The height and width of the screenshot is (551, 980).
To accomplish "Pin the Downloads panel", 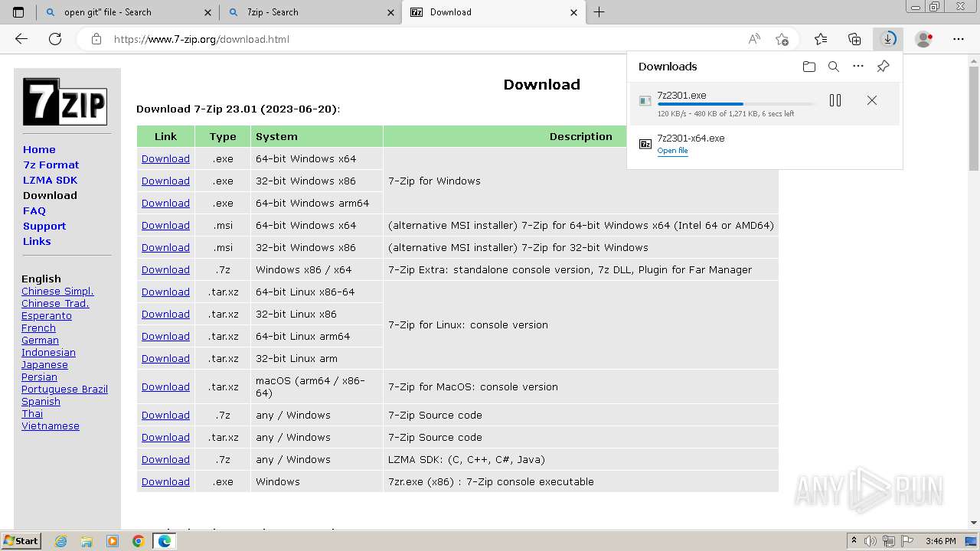I will [x=883, y=67].
